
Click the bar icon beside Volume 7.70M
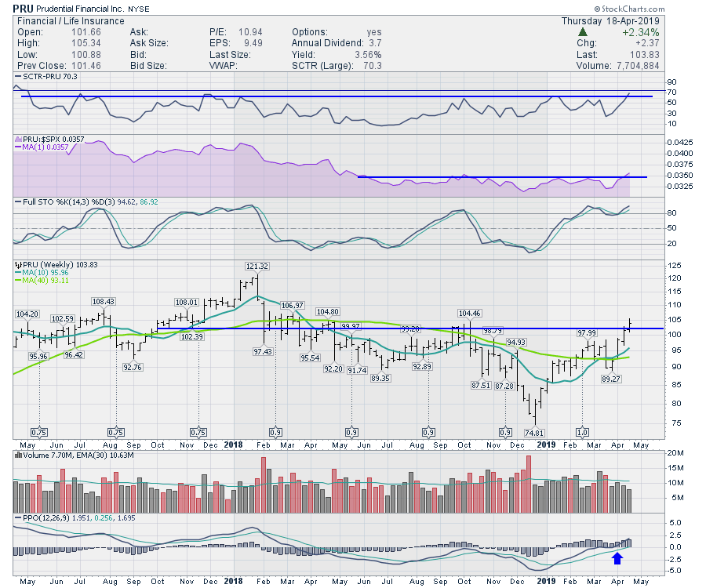tap(18, 456)
